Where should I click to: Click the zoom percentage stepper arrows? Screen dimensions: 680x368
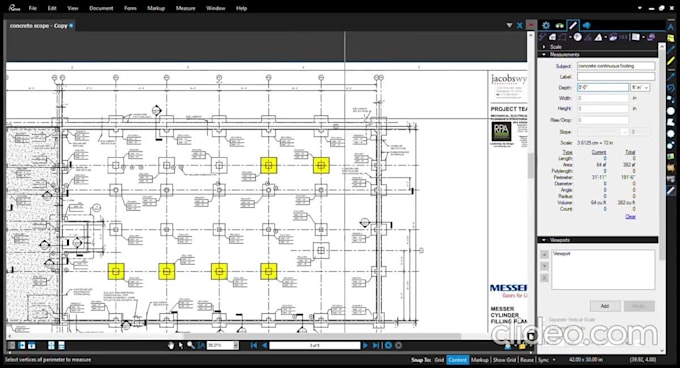(236, 345)
